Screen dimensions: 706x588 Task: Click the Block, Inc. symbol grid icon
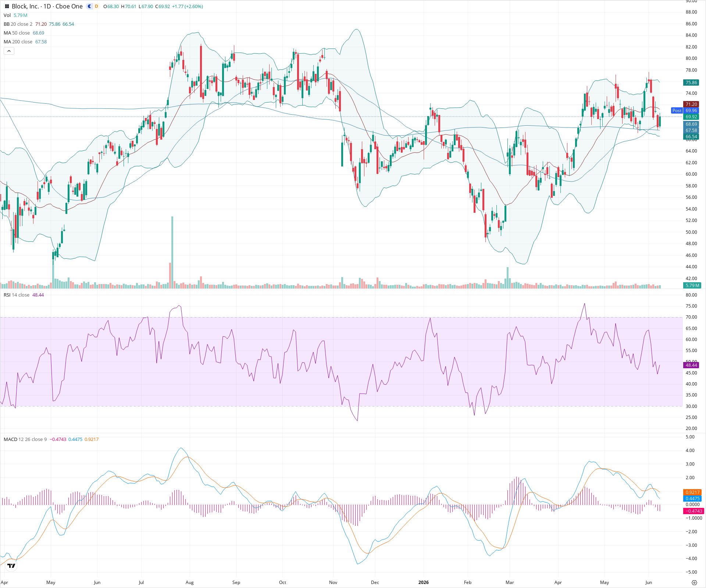click(x=7, y=6)
